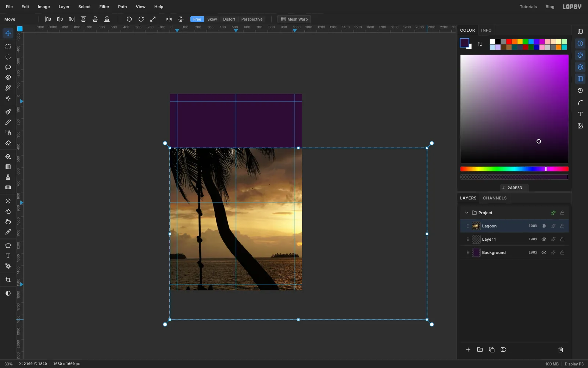Delete the selected layer with trash icon

(x=561, y=350)
